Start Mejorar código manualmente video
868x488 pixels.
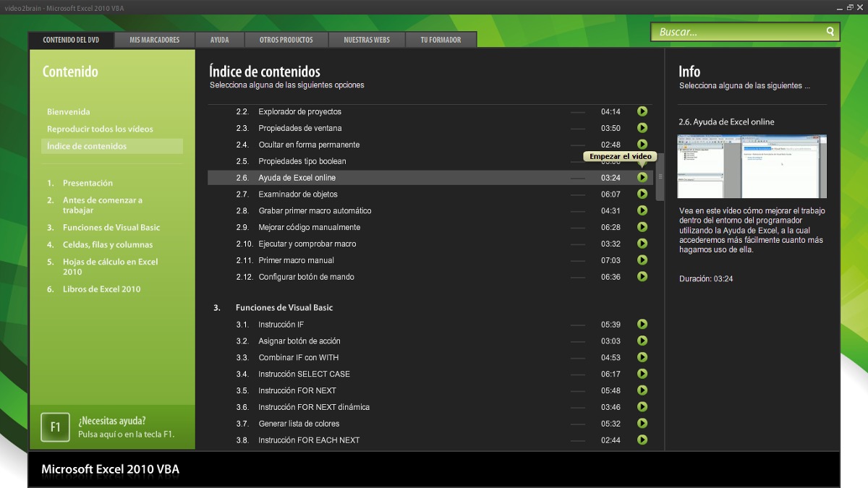[642, 227]
